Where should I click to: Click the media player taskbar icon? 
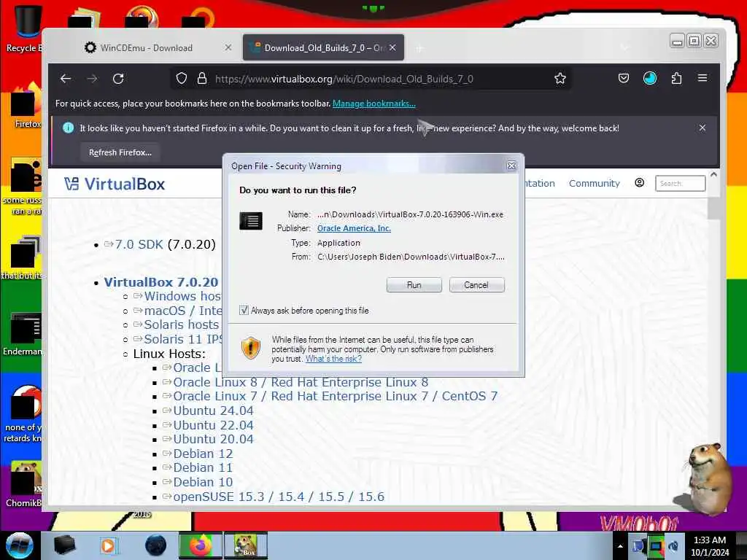click(109, 545)
